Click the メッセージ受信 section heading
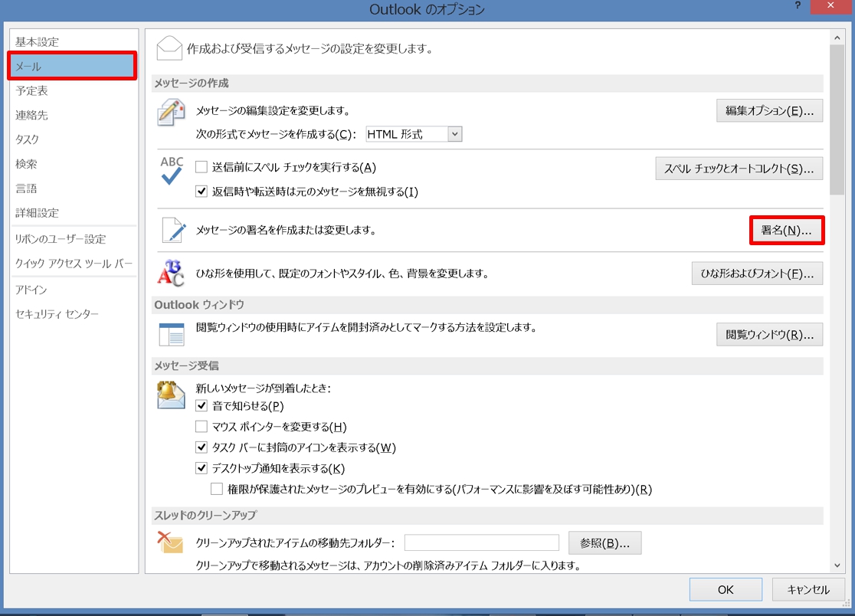Screen dimensions: 855x616 [x=186, y=365]
